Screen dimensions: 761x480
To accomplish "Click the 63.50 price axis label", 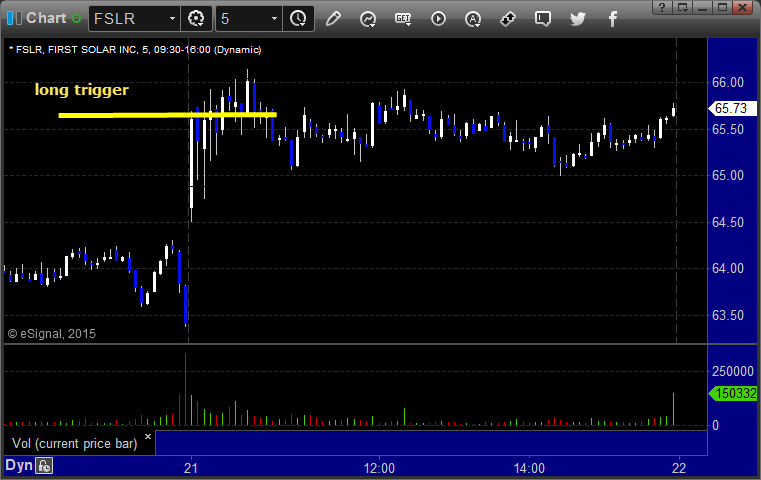I will point(728,315).
